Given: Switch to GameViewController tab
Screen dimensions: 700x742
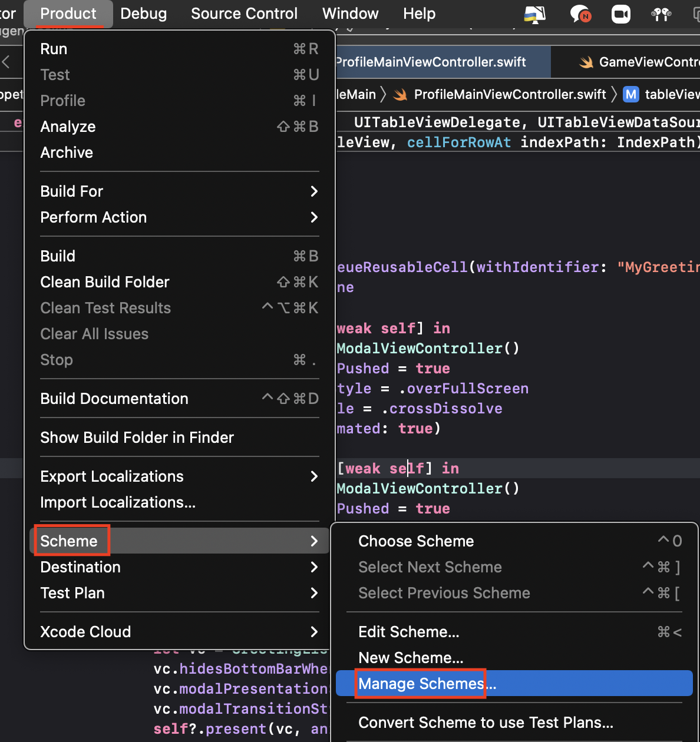Looking at the screenshot, I should click(x=626, y=62).
